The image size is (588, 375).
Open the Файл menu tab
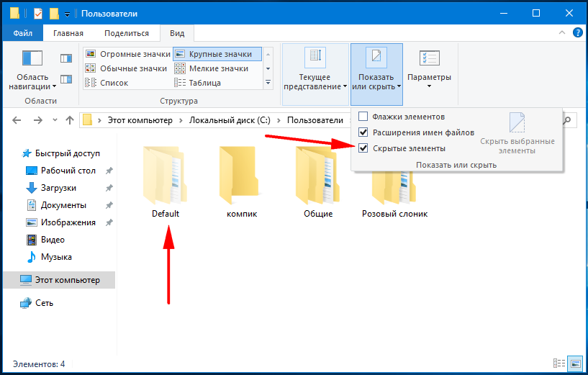click(x=23, y=33)
